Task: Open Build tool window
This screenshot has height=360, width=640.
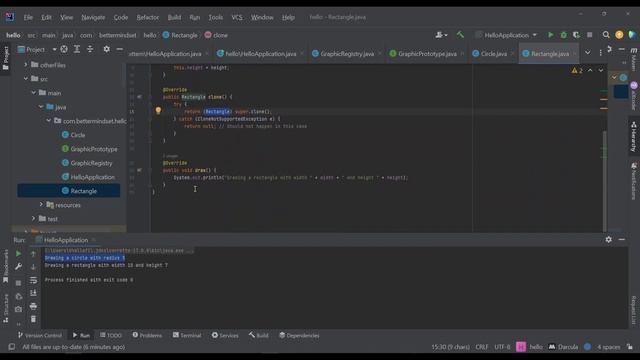Action: click(258, 335)
